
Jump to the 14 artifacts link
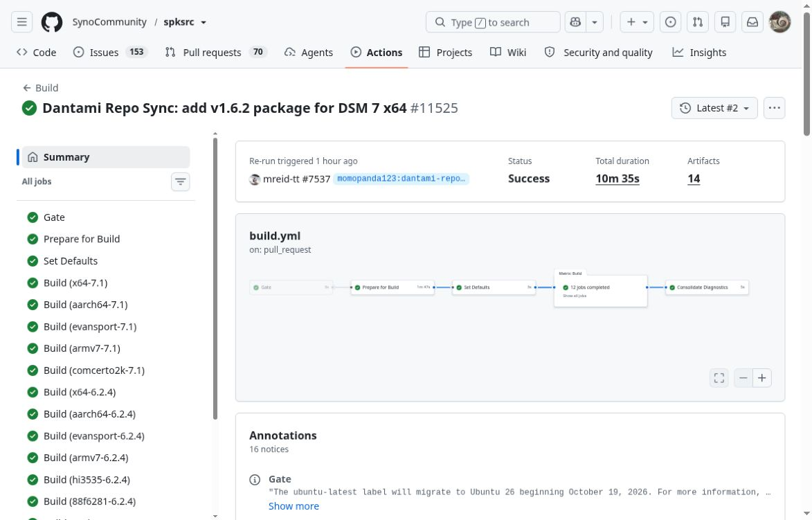pyautogui.click(x=694, y=179)
